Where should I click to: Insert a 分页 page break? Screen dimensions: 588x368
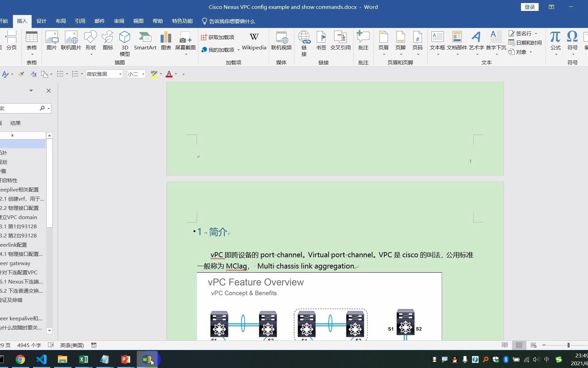click(12, 41)
